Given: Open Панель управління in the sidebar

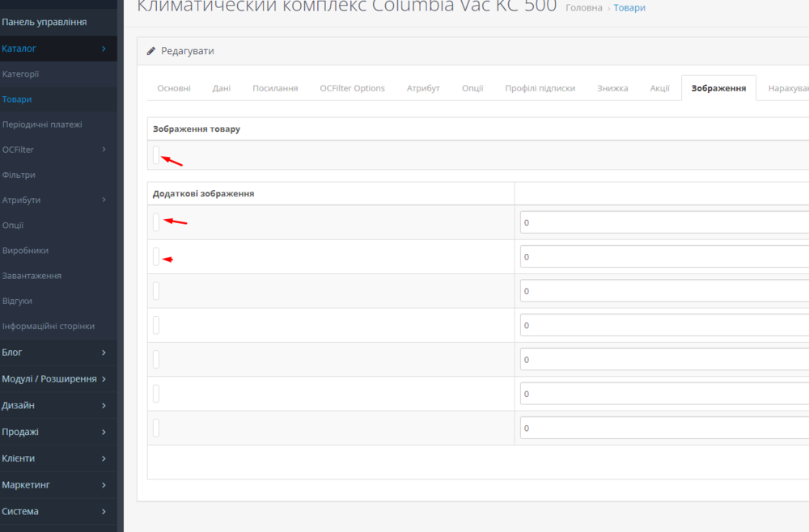Looking at the screenshot, I should [x=44, y=22].
